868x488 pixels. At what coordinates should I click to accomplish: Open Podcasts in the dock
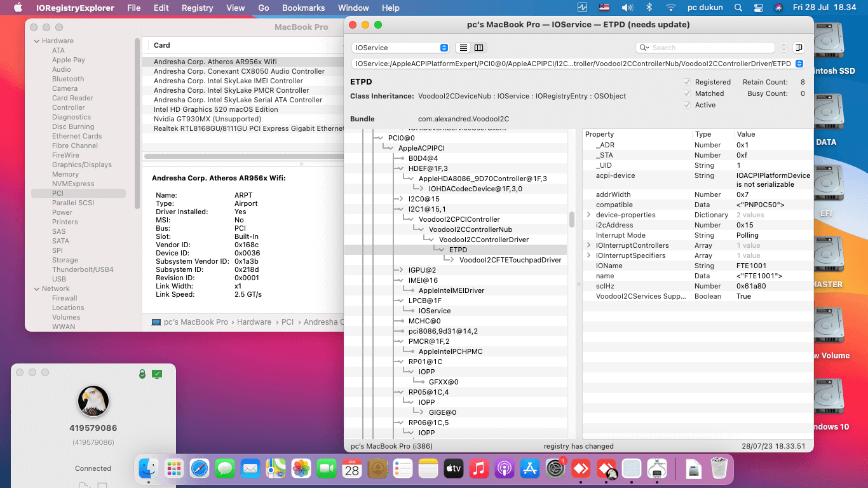pos(505,469)
